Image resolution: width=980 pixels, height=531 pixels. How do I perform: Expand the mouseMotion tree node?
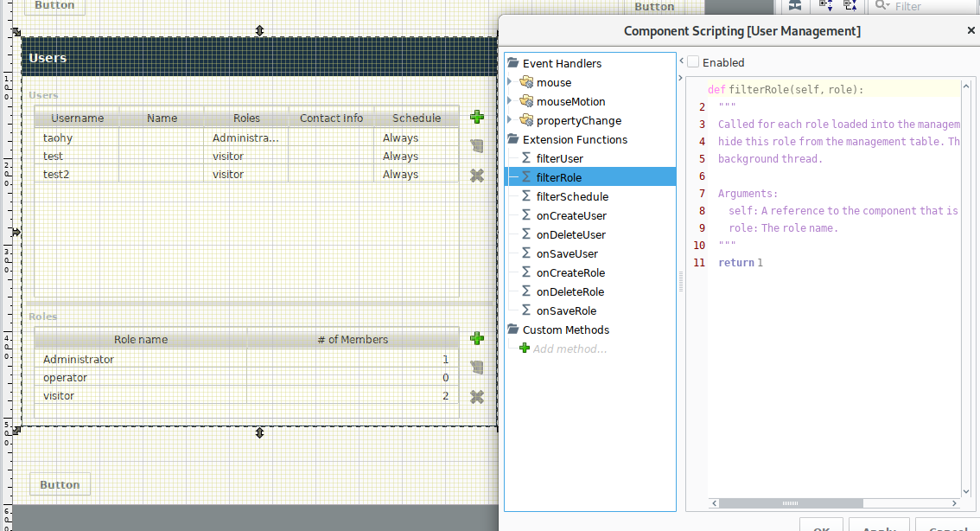[x=510, y=101]
